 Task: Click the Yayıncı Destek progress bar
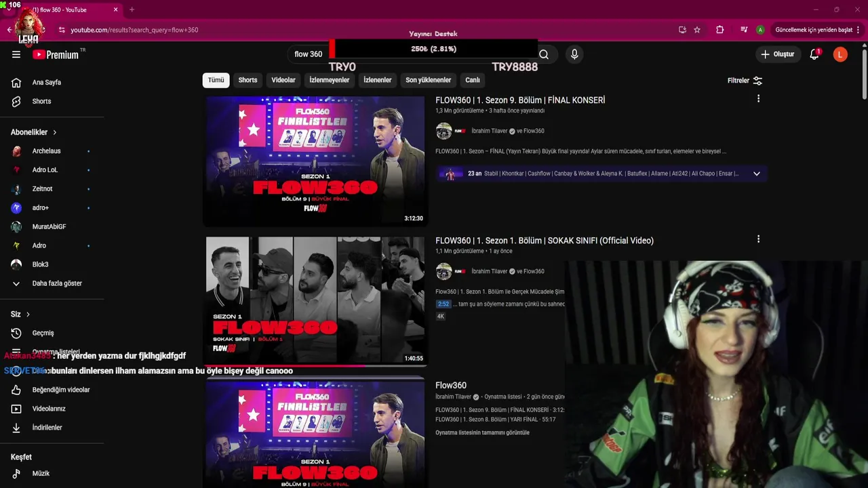click(433, 49)
